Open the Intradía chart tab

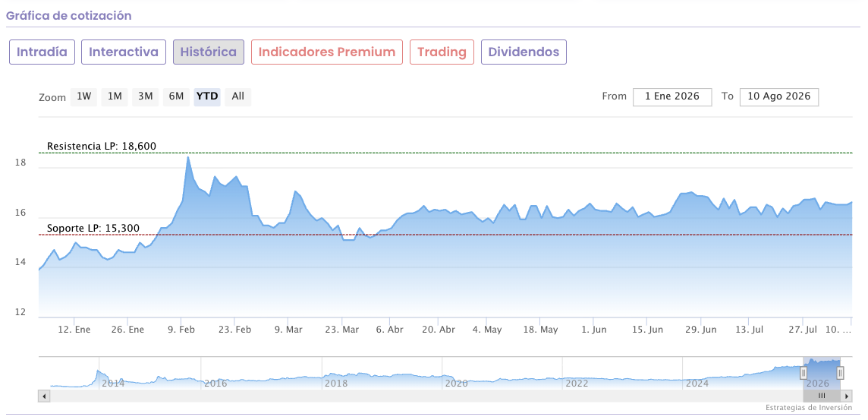click(x=42, y=52)
